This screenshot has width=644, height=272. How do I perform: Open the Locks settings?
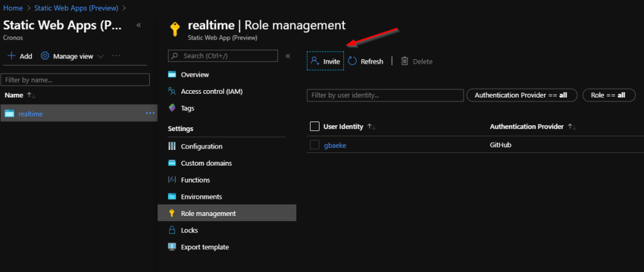coord(189,230)
